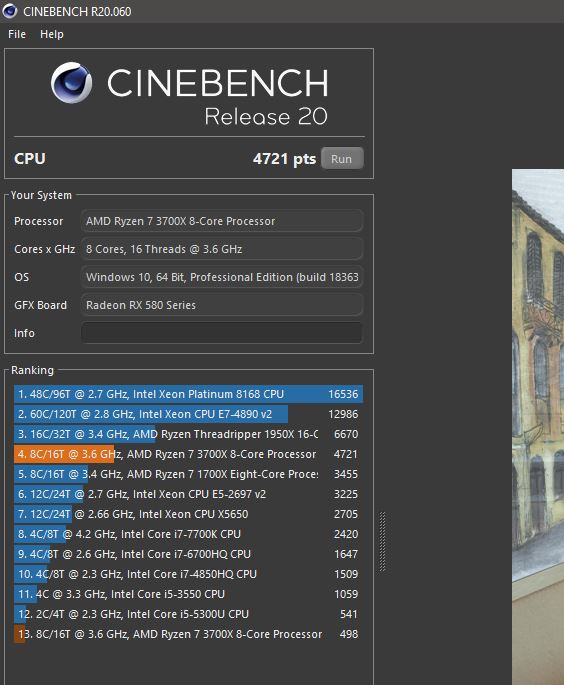
Task: Click the Ranking group heading
Action: coord(32,370)
